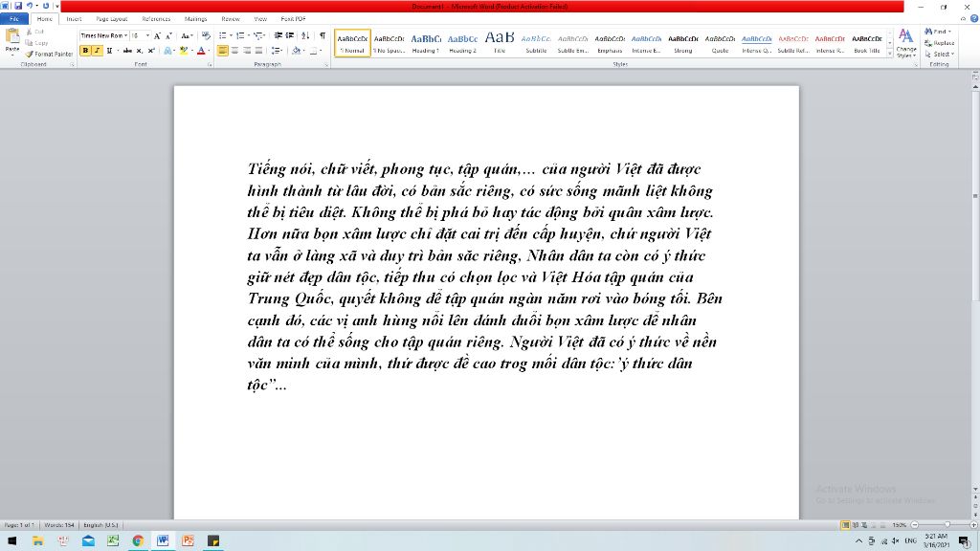The image size is (980, 551).
Task: Toggle Italic formatting off
Action: click(x=97, y=51)
